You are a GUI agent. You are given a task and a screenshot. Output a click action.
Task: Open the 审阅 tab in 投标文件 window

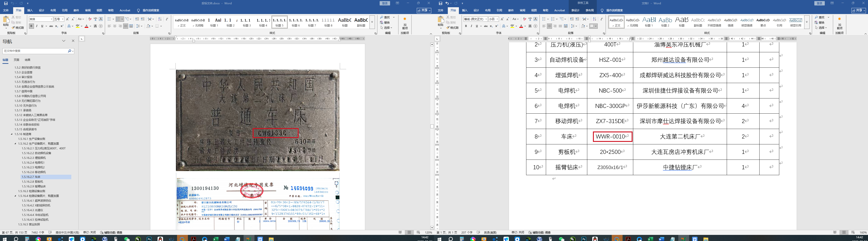pos(88,10)
